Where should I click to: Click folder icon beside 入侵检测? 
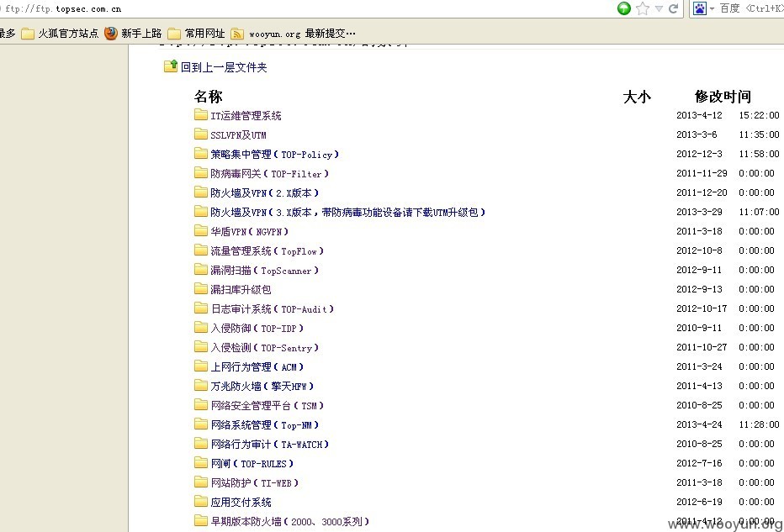201,346
